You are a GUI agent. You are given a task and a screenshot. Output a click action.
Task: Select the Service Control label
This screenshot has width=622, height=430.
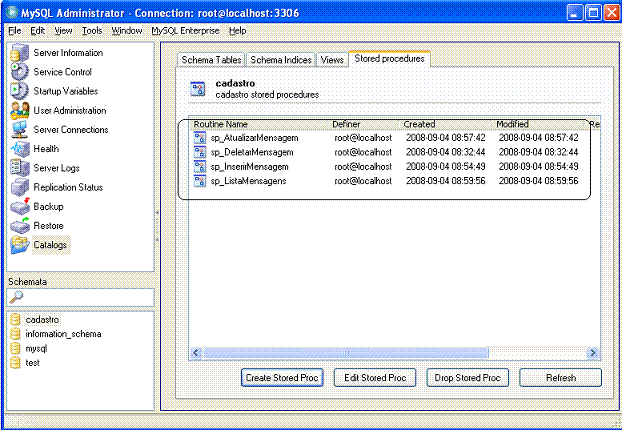[x=63, y=72]
